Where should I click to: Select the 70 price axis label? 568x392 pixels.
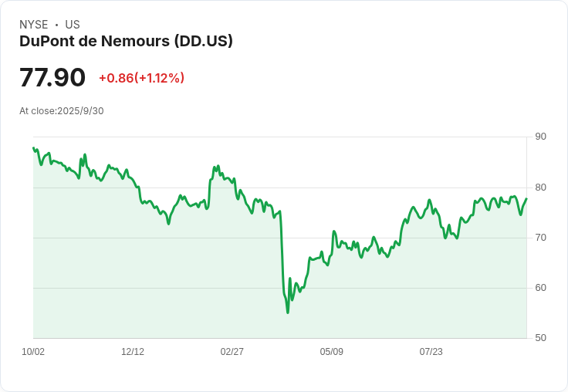(x=540, y=238)
